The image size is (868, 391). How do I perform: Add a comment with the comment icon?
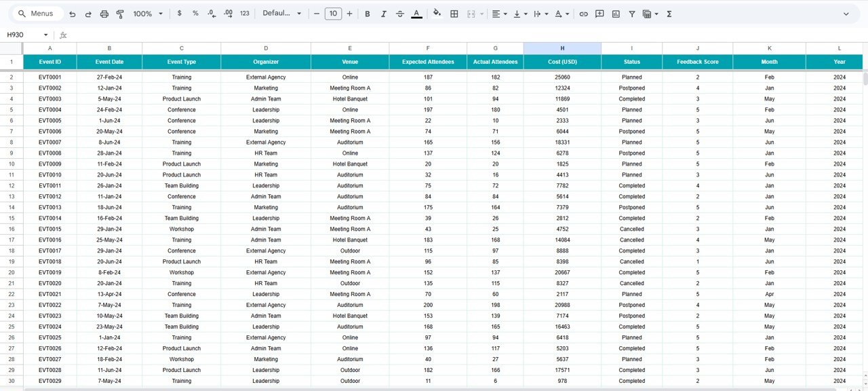click(x=599, y=14)
